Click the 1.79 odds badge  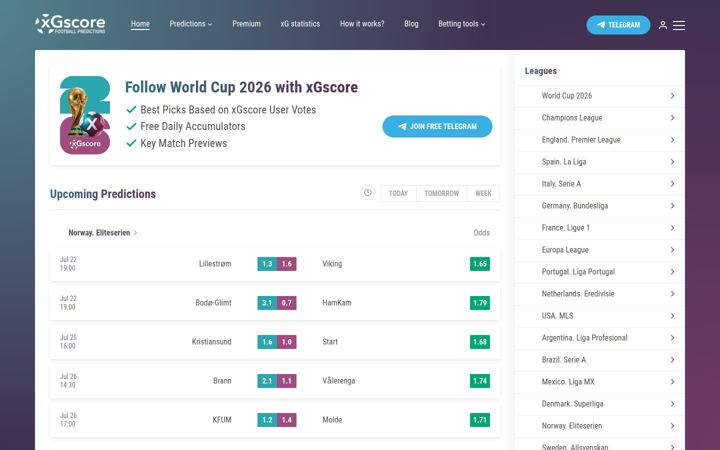[480, 303]
